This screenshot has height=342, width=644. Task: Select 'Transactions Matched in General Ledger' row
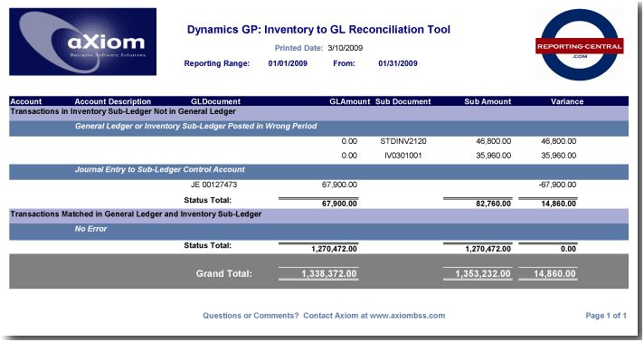(318, 216)
